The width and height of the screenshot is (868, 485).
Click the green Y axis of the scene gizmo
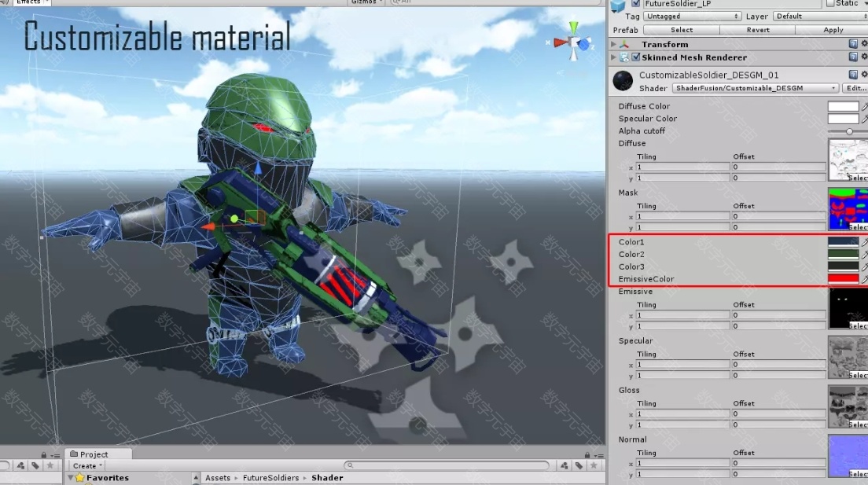tap(573, 28)
